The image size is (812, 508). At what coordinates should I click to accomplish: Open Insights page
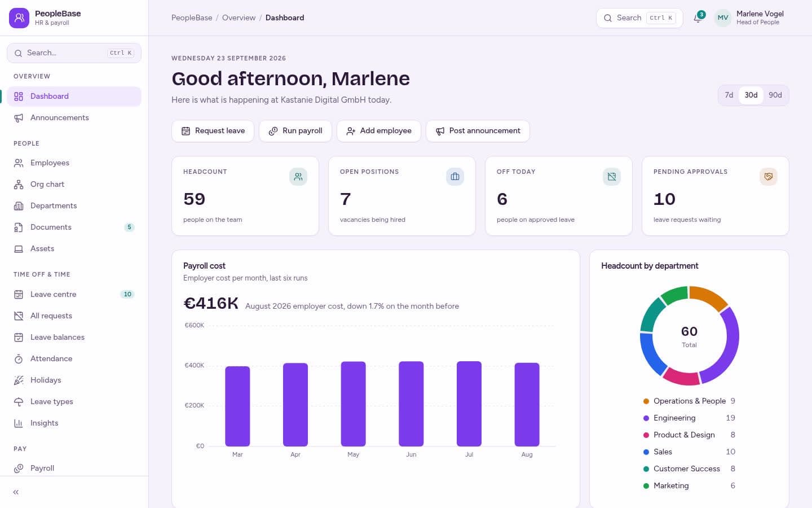click(74, 423)
